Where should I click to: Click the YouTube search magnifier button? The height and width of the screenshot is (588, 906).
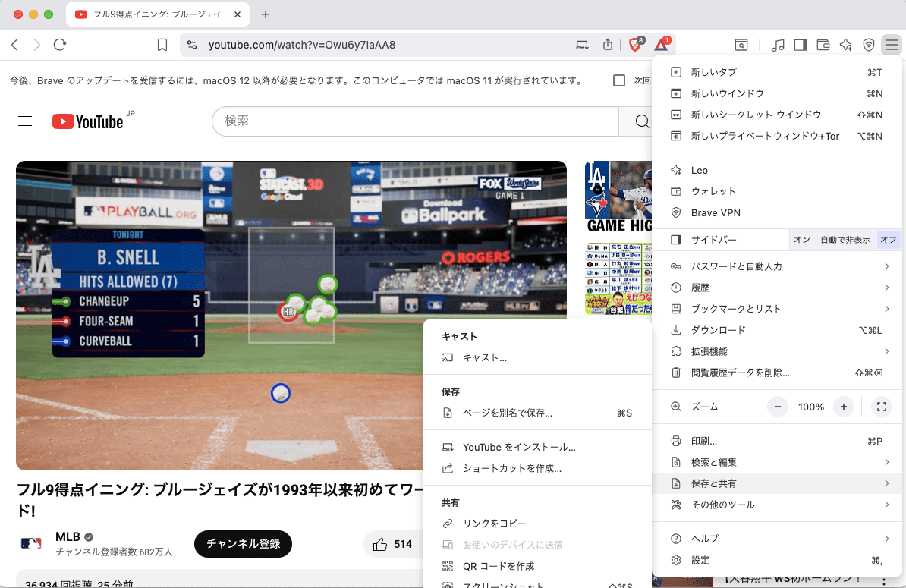click(x=641, y=121)
